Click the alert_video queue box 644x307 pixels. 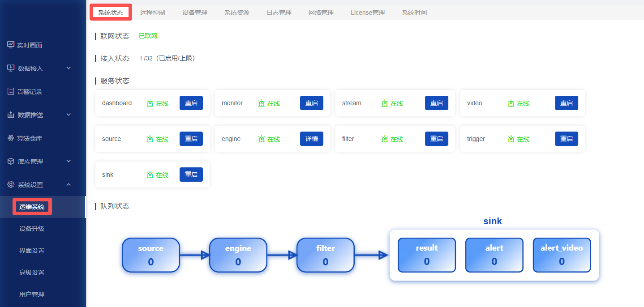pos(561,255)
